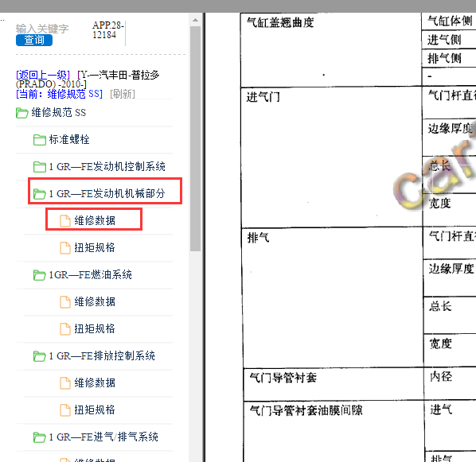Click the 进气门 table cell
The height and width of the screenshot is (462, 476).
click(x=332, y=157)
